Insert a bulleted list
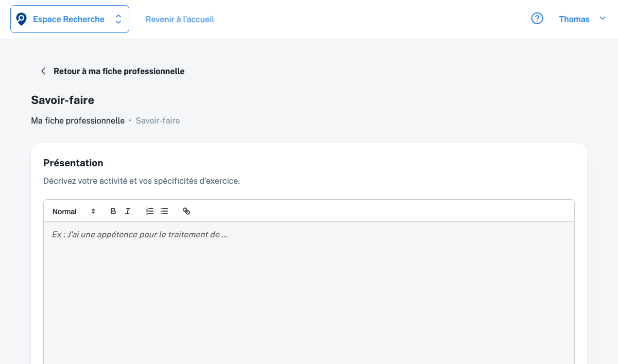The image size is (618, 364). click(x=164, y=211)
